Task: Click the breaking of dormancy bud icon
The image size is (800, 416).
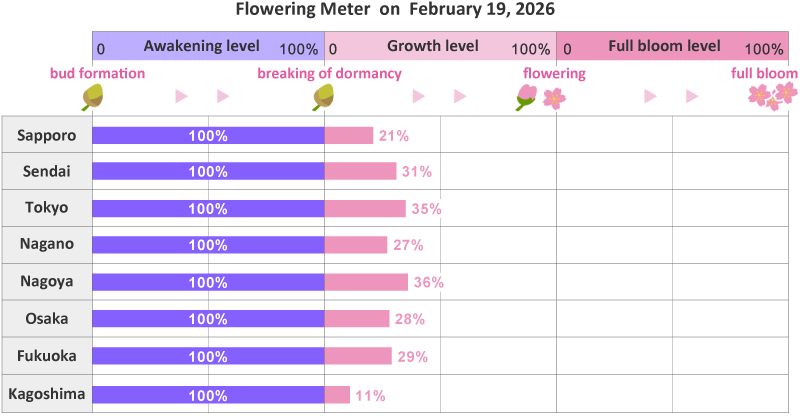Action: pos(323,97)
